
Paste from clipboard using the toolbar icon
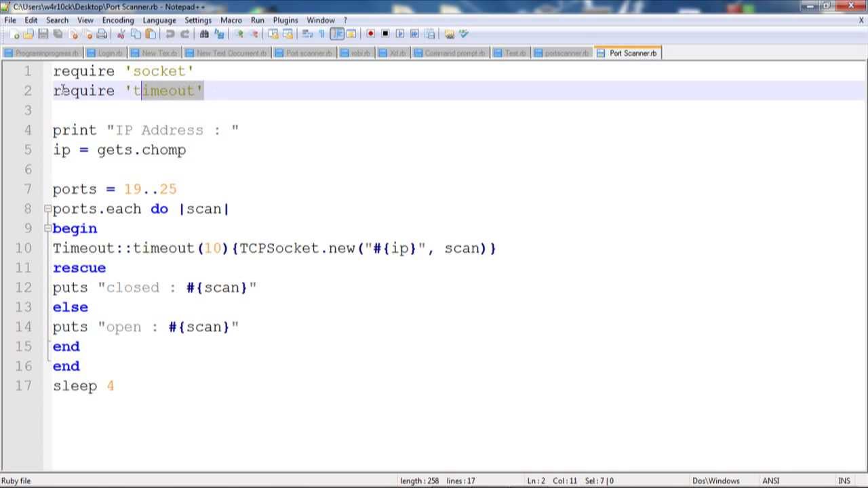click(x=150, y=34)
